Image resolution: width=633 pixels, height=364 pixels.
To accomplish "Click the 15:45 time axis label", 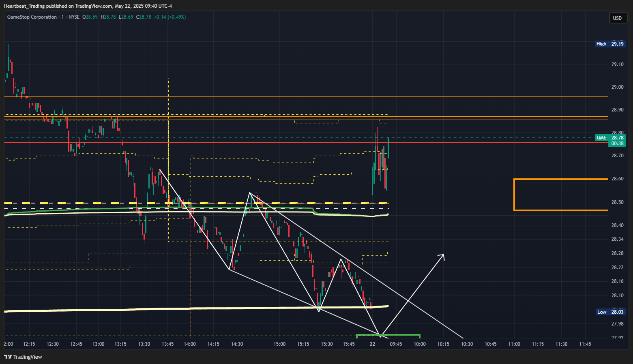I will tap(349, 344).
